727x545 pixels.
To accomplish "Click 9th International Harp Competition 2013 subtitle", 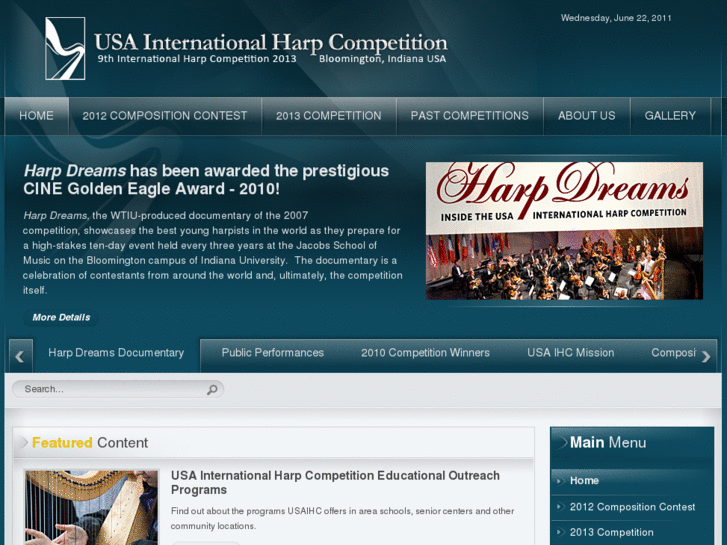I will point(197,59).
